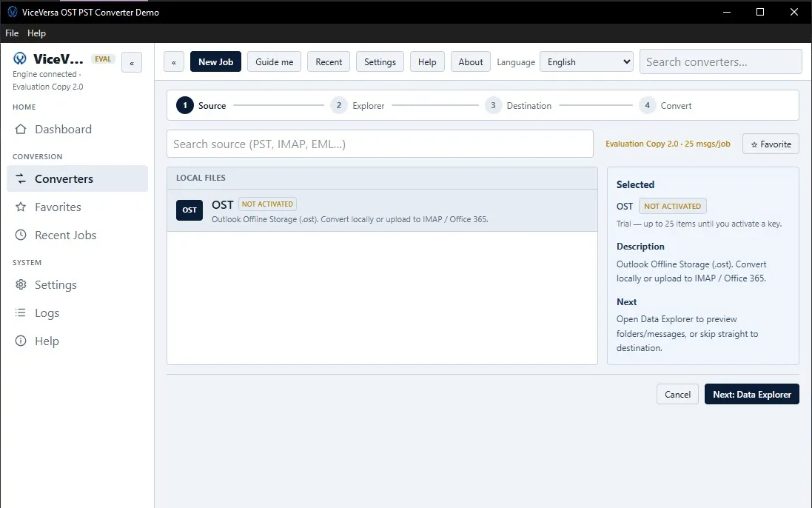Go to step 4 Convert
Screen dimensions: 812x508
coord(665,105)
